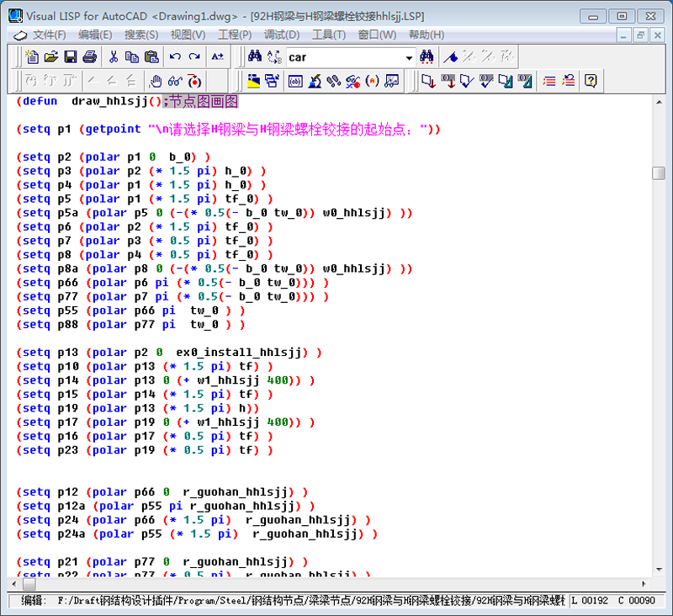673x616 pixels.
Task: Check edit window syntax icon
Action: pos(467,81)
